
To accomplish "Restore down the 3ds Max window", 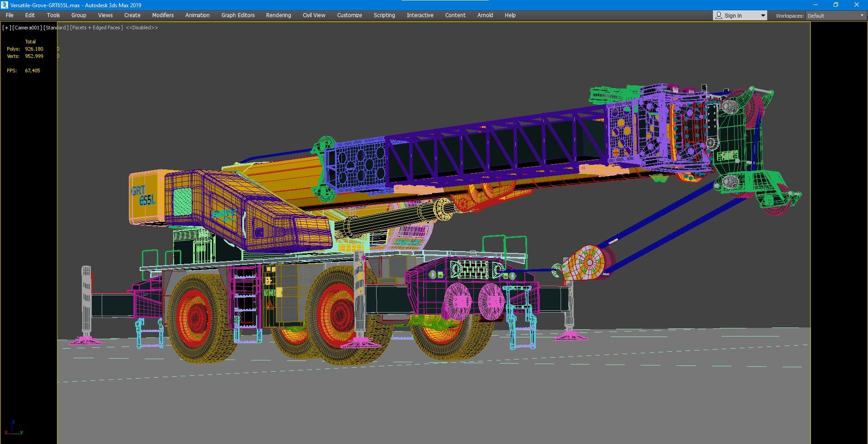I will pos(836,5).
